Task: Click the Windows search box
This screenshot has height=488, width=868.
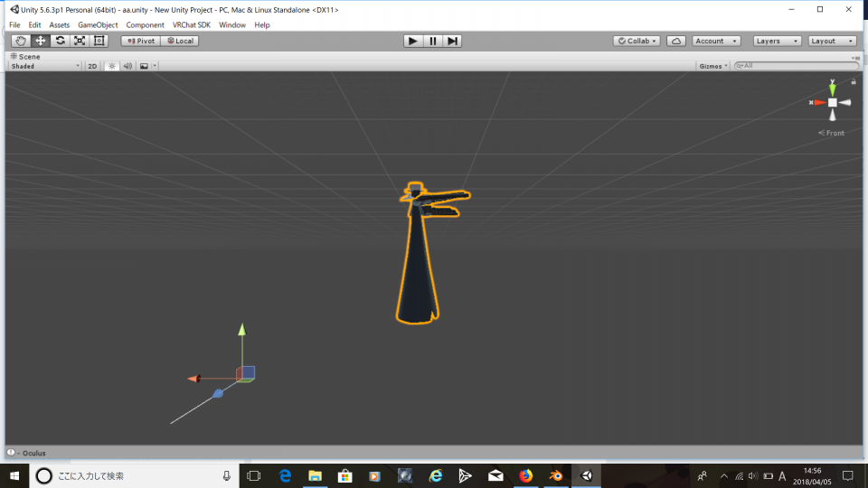Action: [x=134, y=476]
